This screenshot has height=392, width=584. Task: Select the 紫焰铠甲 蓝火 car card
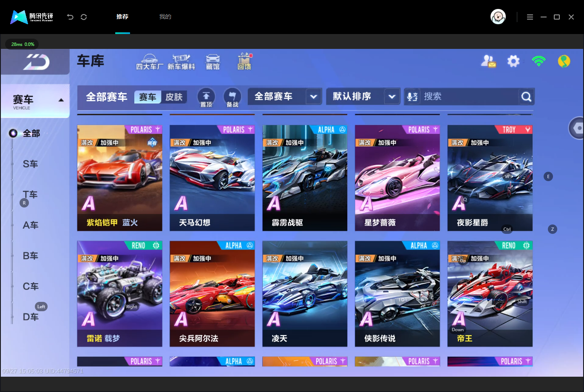tap(120, 178)
